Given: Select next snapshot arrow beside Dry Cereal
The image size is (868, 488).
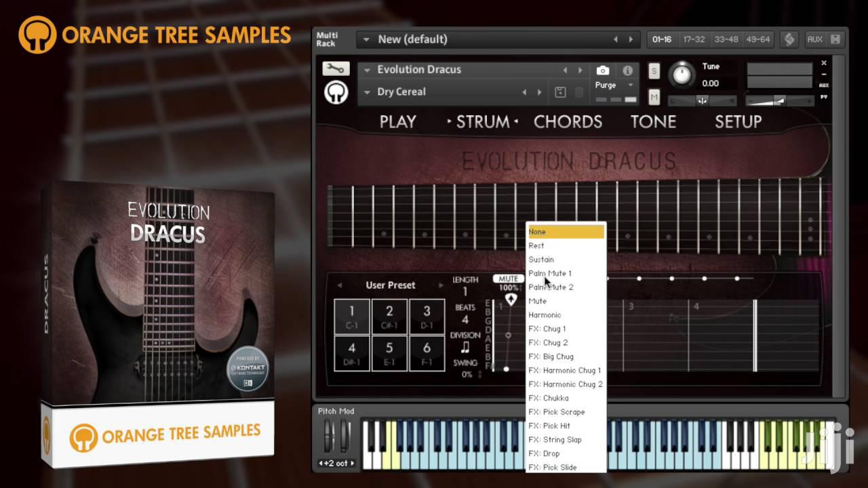Looking at the screenshot, I should pyautogui.click(x=540, y=92).
